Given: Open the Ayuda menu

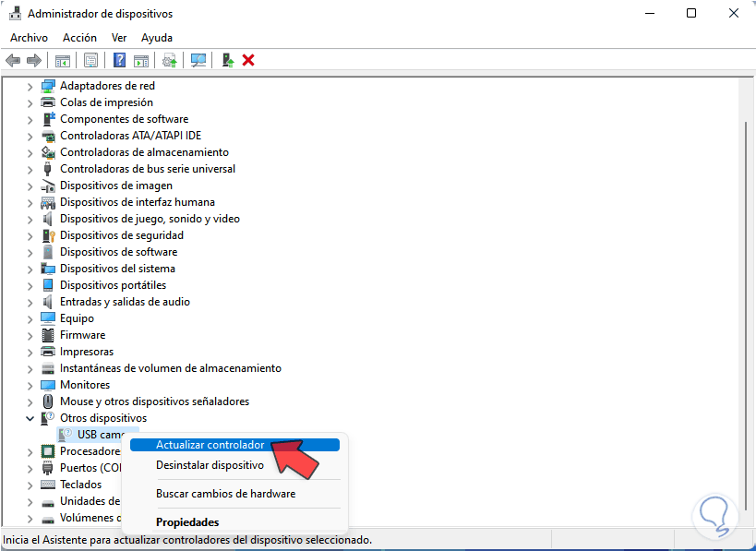Looking at the screenshot, I should pyautogui.click(x=157, y=38).
